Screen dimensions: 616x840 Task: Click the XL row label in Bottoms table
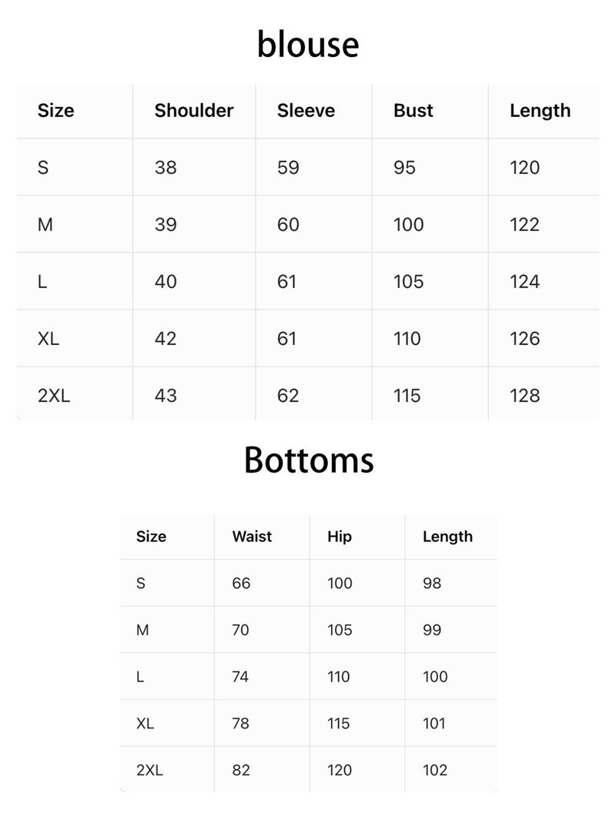point(145,724)
